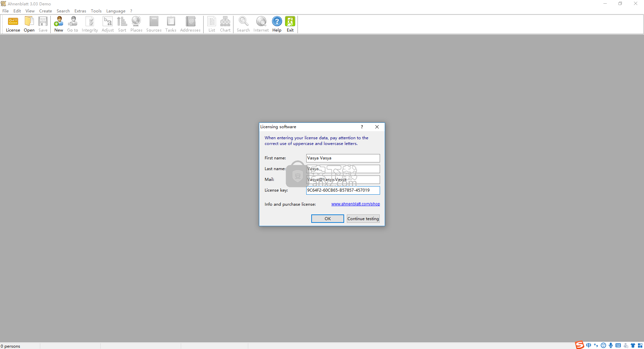Open the Sources book icon
Image resolution: width=644 pixels, height=349 pixels.
(x=154, y=24)
